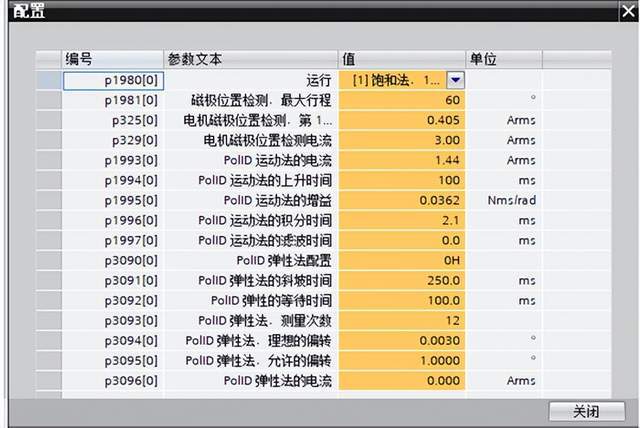Screen dimensions: 640x428
Task: Edit p3093 value 12
Action: click(402, 320)
